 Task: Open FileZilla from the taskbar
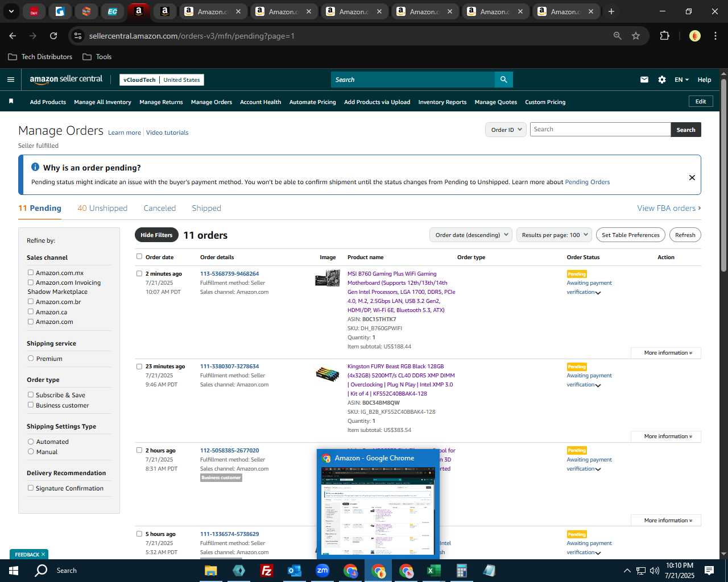pos(266,571)
